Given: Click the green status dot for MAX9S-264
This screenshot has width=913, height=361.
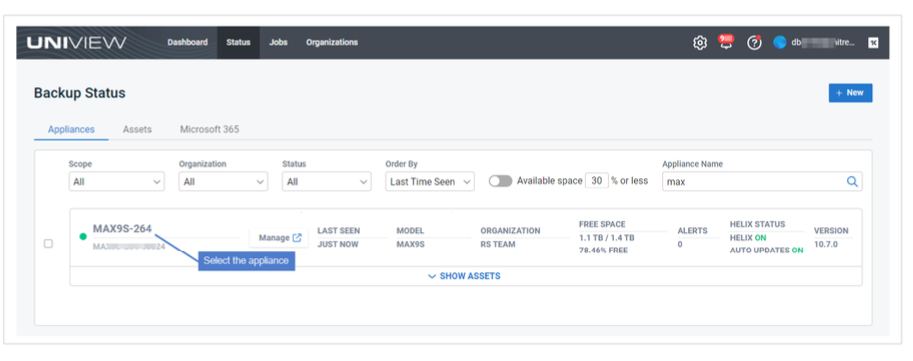Looking at the screenshot, I should pos(83,236).
